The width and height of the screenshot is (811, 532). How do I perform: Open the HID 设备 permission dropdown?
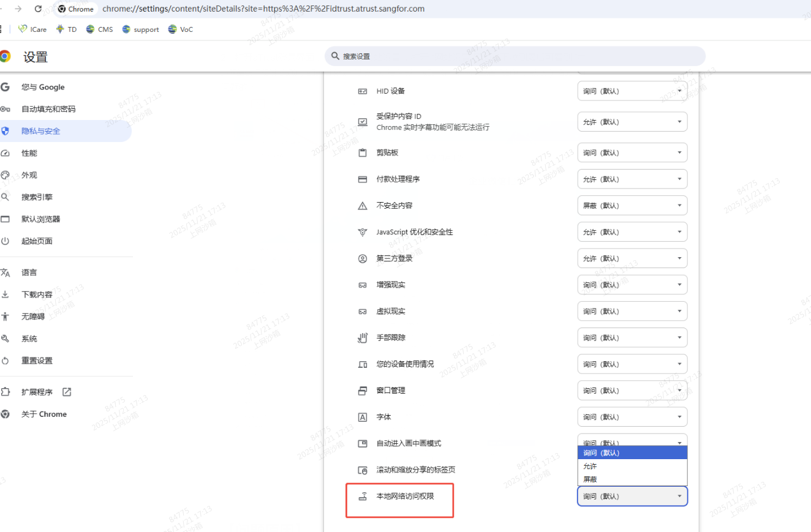(x=632, y=91)
